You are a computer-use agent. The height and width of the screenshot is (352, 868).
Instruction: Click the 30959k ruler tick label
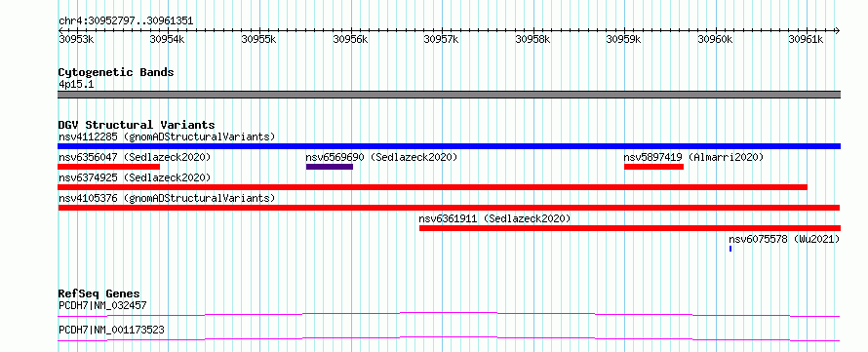click(x=623, y=39)
